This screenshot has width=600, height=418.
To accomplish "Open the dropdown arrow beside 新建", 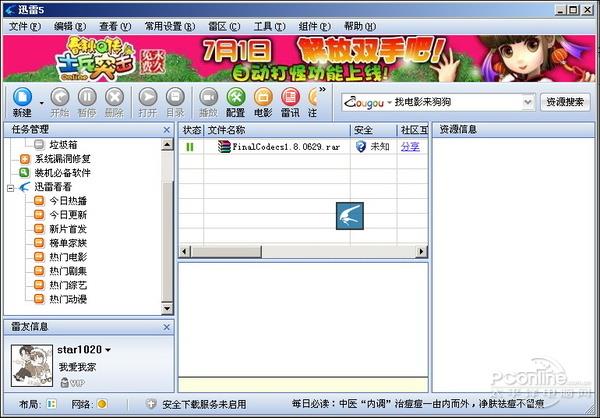I will (41, 103).
